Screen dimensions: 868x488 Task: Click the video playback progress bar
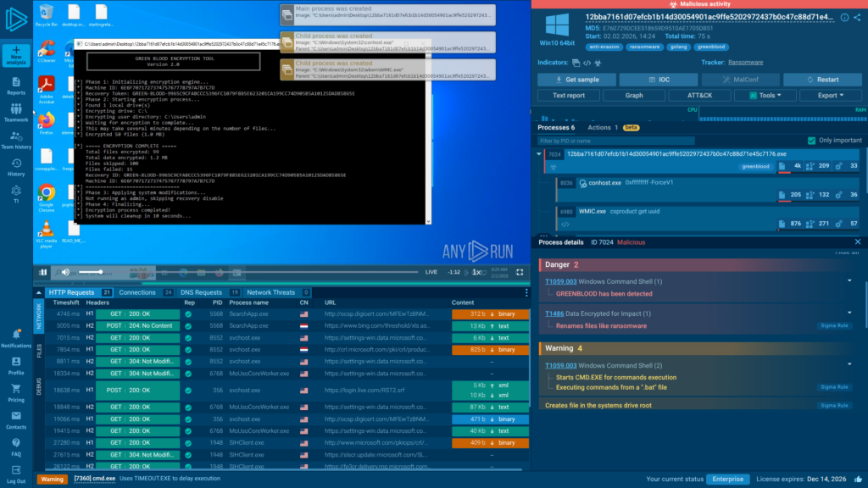click(297, 272)
